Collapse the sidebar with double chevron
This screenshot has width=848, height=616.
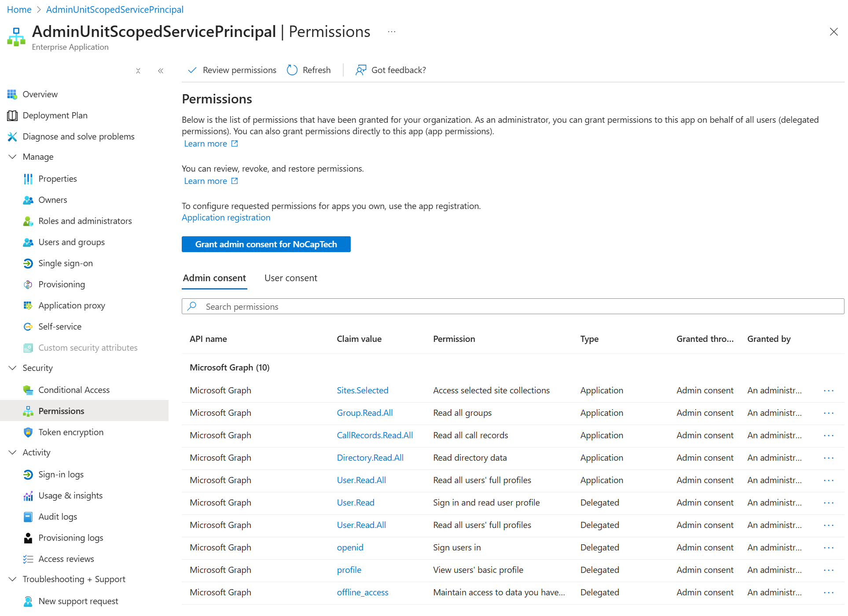tap(161, 71)
